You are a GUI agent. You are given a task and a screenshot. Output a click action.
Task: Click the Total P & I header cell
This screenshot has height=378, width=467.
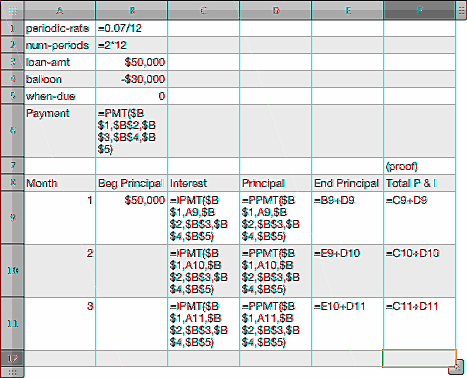(x=420, y=183)
